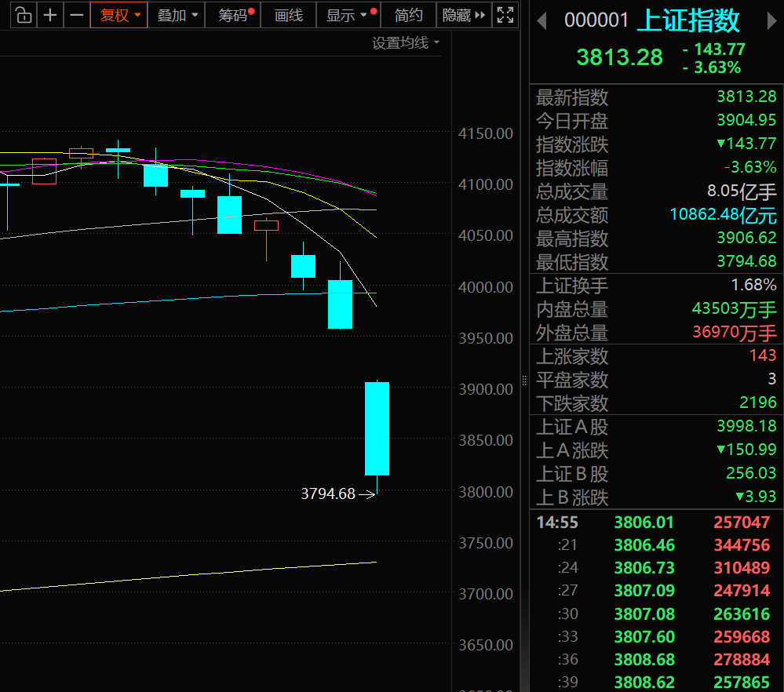This screenshot has height=692, width=784.
Task: Click the latest cyan candlestick near 3794.68
Action: (377, 428)
